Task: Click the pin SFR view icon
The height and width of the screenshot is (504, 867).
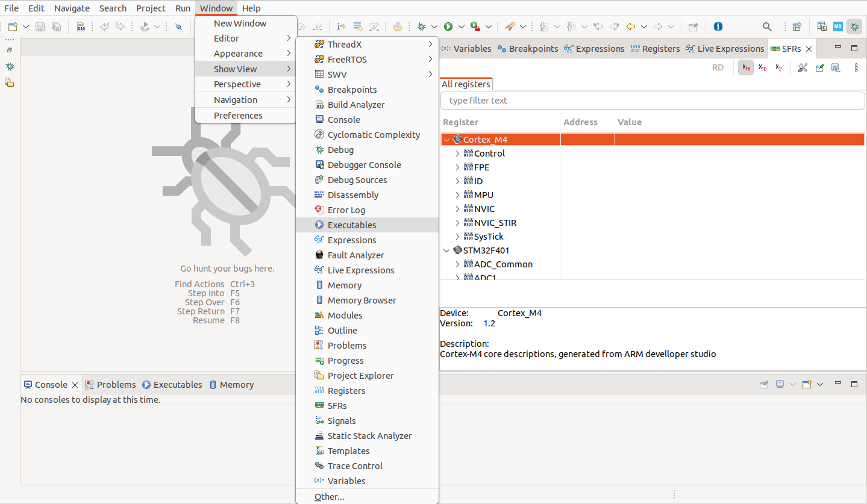Action: 819,67
